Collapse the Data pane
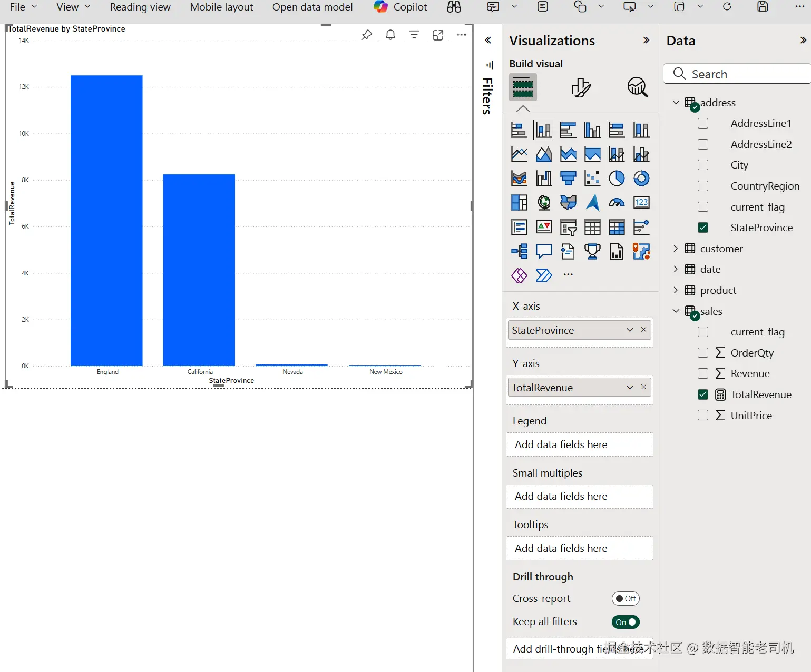Image resolution: width=811 pixels, height=672 pixels. [x=803, y=41]
